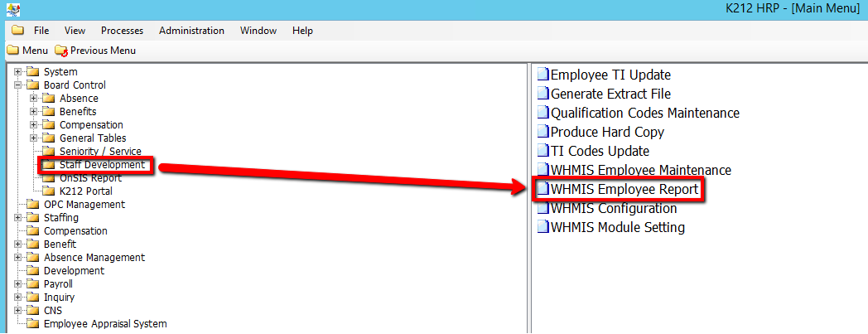The image size is (868, 334).
Task: Open Qualification Codes Maintenance item
Action: click(644, 113)
